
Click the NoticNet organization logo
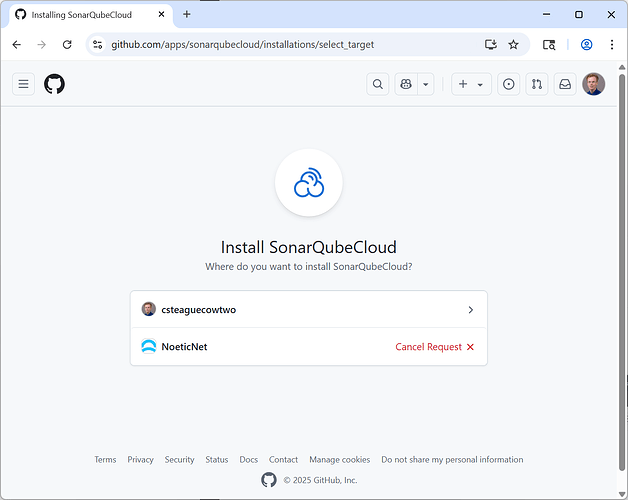(x=149, y=347)
